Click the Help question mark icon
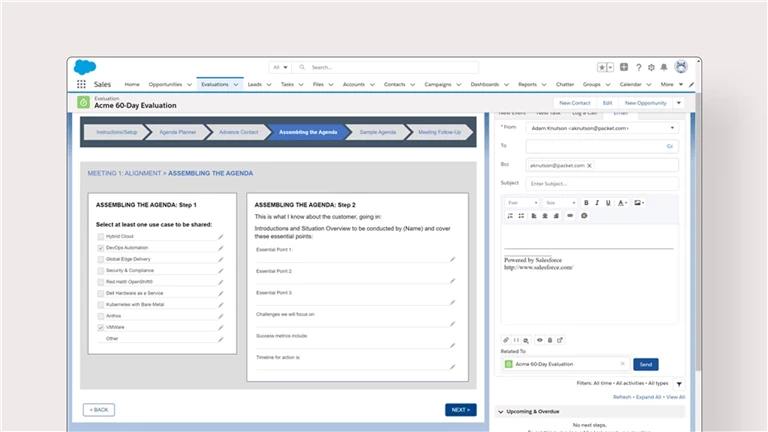Screen dimensions: 768x432 pyautogui.click(x=638, y=67)
